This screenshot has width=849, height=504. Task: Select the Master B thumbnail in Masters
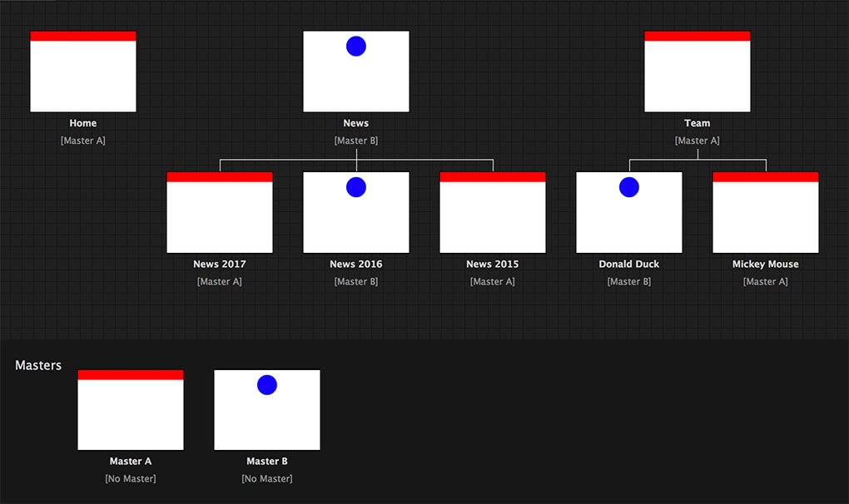click(267, 410)
